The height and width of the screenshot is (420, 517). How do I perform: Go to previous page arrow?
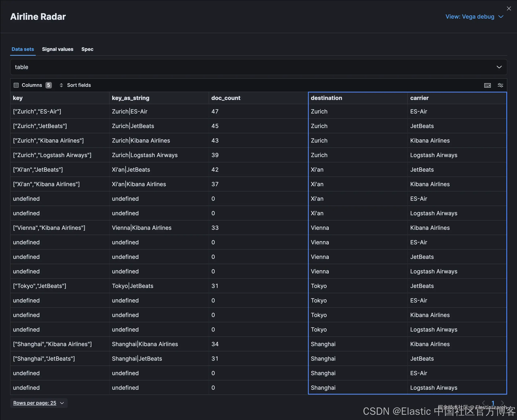[484, 403]
